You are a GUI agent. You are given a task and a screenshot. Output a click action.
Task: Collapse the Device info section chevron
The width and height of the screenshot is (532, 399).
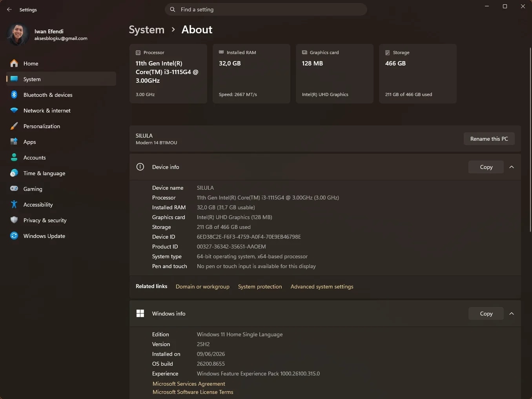512,167
